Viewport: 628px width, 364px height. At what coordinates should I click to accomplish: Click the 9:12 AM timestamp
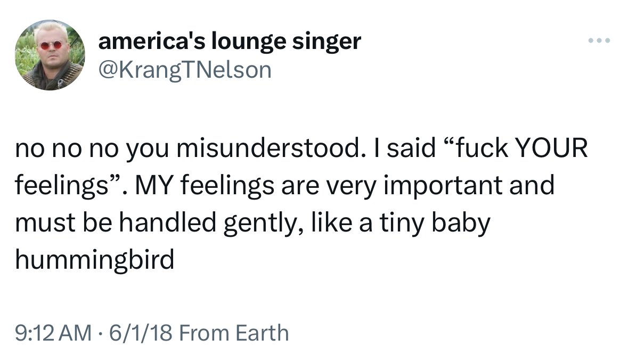[x=51, y=333]
